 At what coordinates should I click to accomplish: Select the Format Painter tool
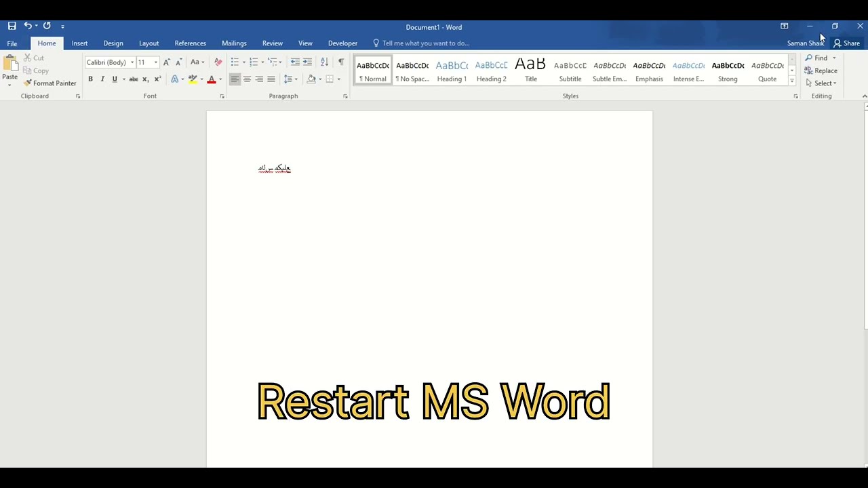(50, 83)
